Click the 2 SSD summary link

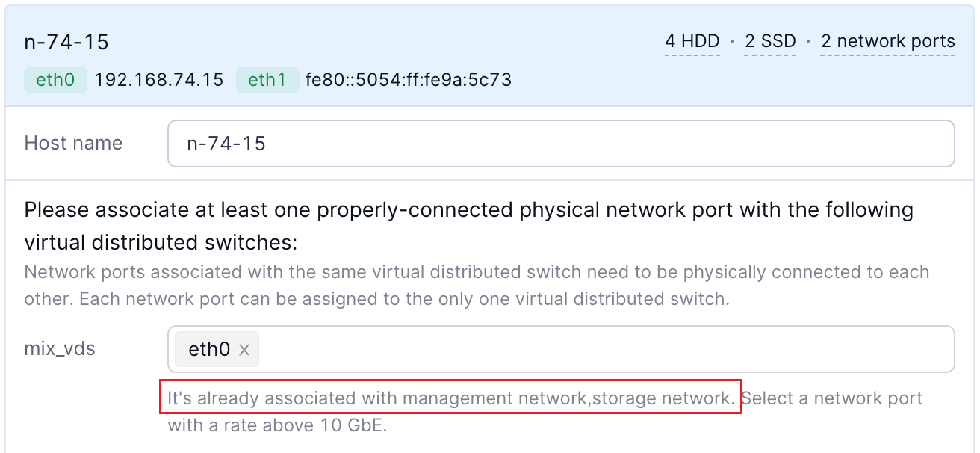click(x=770, y=42)
